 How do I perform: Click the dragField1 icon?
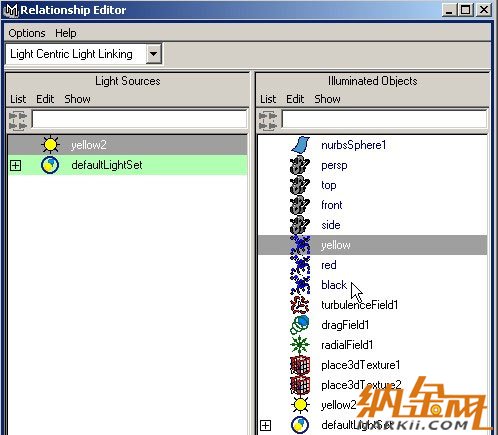point(300,325)
